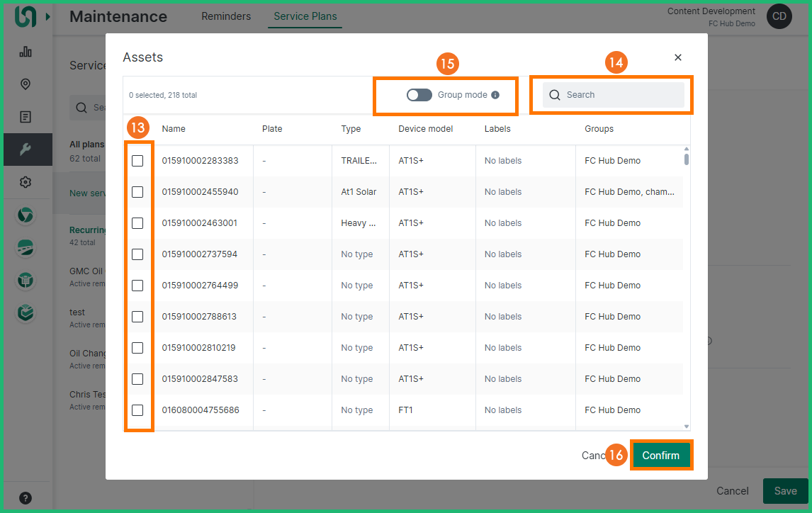Click the info icon beside Group mode
The image size is (812, 513).
click(x=495, y=95)
